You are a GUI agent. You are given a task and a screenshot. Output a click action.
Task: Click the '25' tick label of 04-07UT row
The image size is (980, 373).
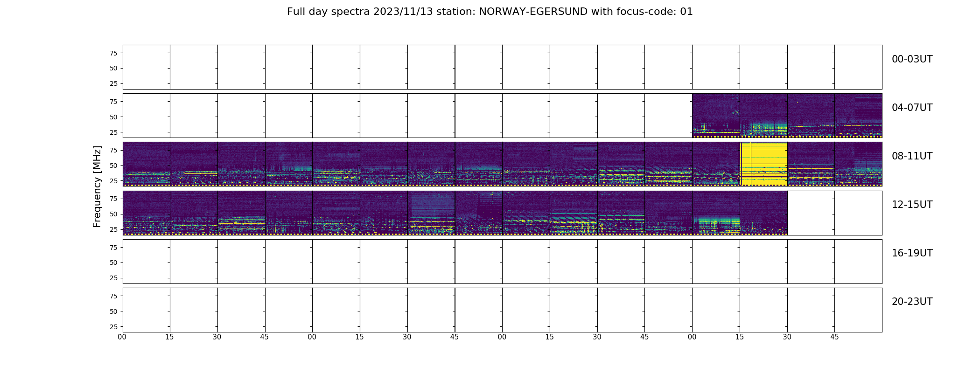tap(113, 132)
